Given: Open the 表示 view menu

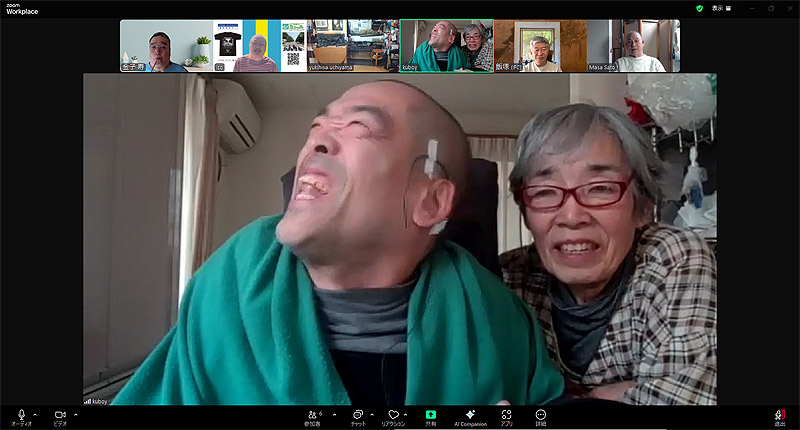Looking at the screenshot, I should [x=717, y=8].
